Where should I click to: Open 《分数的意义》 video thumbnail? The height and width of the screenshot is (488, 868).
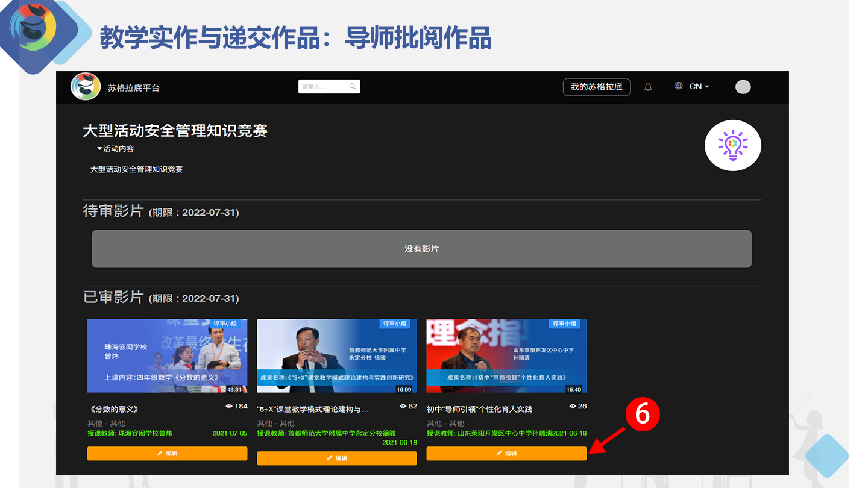167,355
